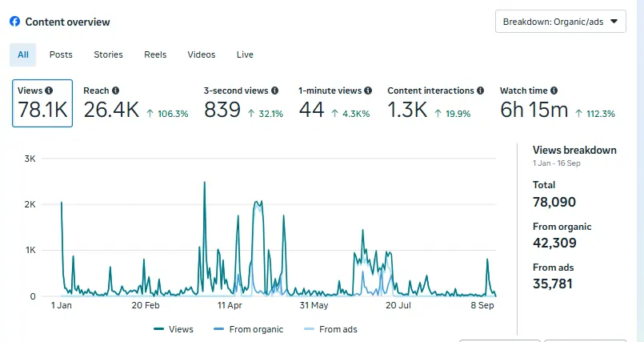The width and height of the screenshot is (644, 342).
Task: Click the Watch time info icon
Action: pyautogui.click(x=554, y=91)
